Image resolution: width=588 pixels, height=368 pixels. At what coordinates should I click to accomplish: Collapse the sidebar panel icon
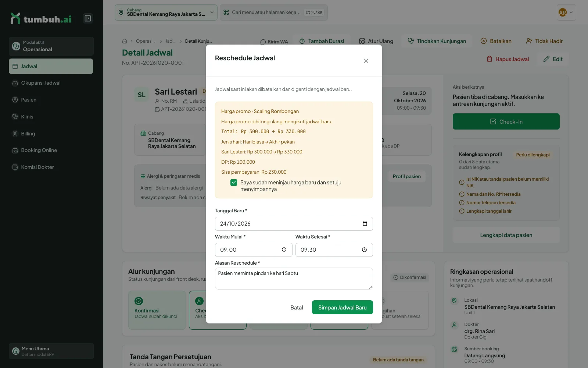(88, 18)
